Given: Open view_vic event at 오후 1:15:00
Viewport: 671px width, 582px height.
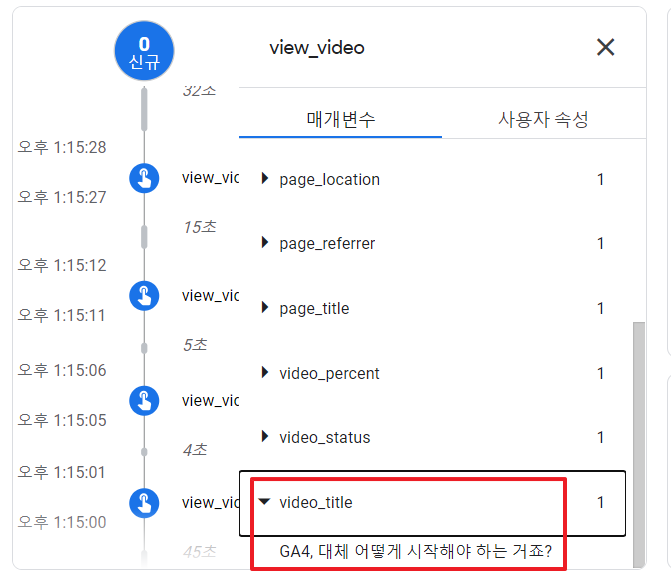Looking at the screenshot, I should pyautogui.click(x=210, y=502).
